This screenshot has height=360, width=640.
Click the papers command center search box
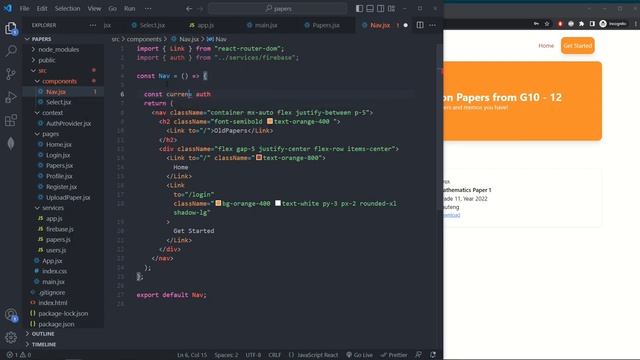(x=278, y=9)
